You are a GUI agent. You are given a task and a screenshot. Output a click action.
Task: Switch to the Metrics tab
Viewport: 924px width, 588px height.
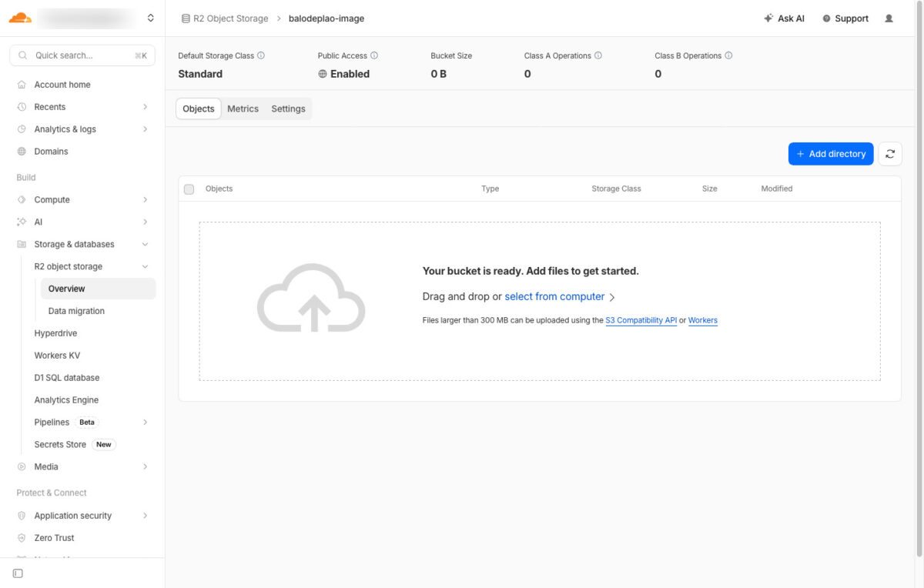pos(243,109)
